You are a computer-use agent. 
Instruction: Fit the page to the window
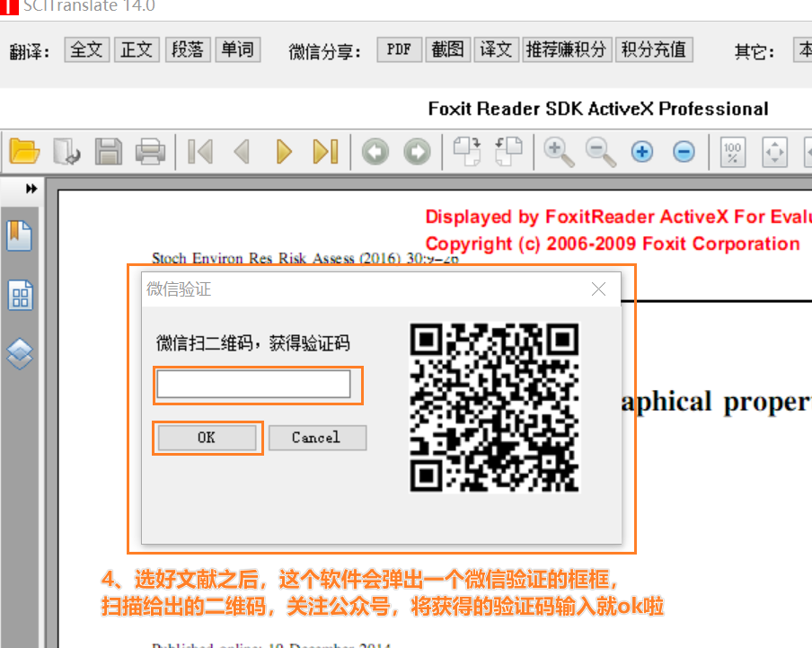[x=774, y=152]
